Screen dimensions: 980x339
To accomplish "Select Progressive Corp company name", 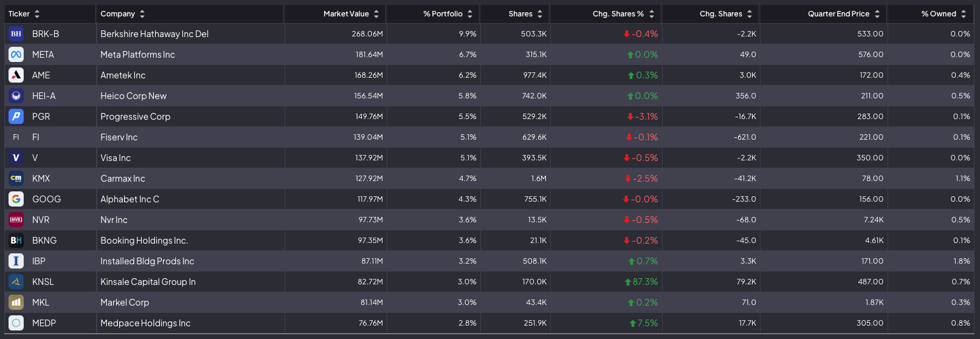I will click(x=135, y=117).
